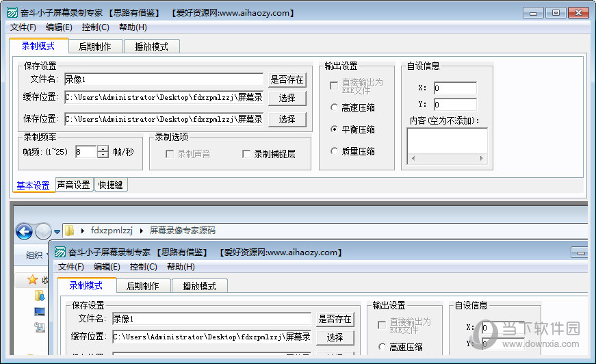Viewport: 596px width, 364px height.
Task: Toggle 直接输出为EXE文件 checkbox in top window
Action: [x=334, y=86]
